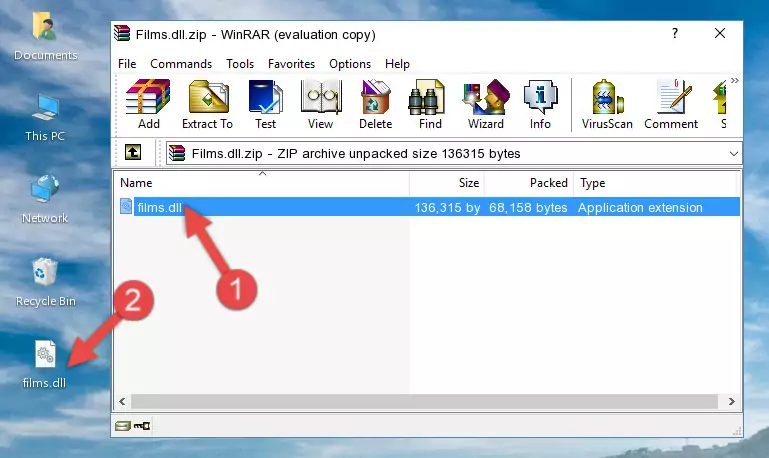Click the status bar drive icon

[x=123, y=426]
